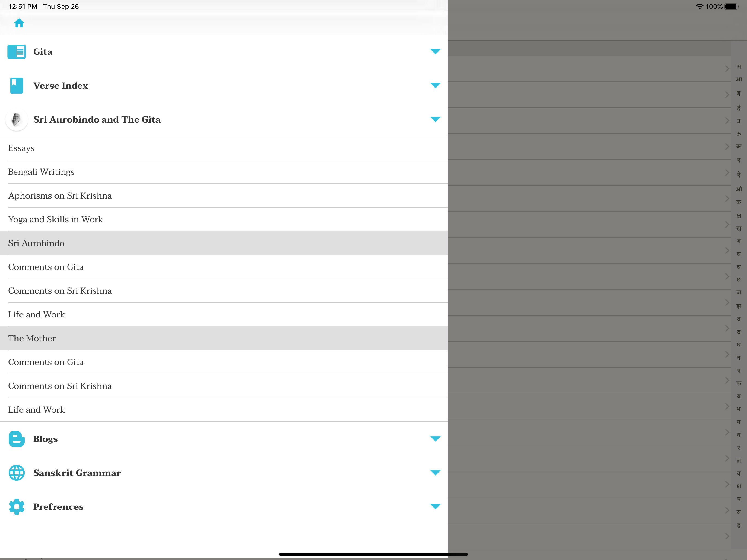Open Life and Work under Sri Aurobindo
The width and height of the screenshot is (747, 560).
224,314
